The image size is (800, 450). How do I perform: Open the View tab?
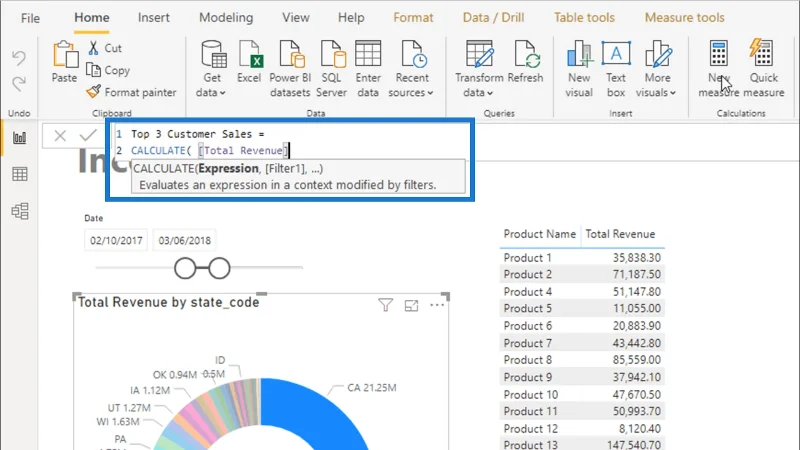pos(296,17)
